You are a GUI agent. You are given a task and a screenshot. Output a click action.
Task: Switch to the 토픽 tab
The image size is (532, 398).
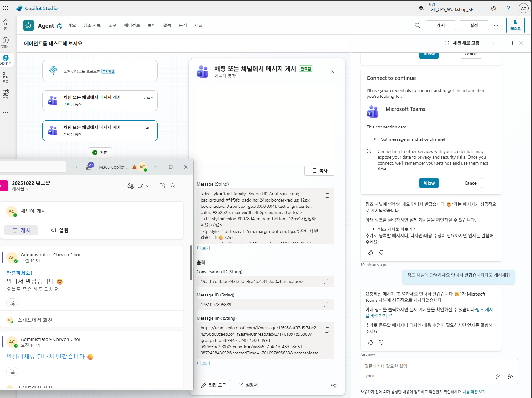coord(152,25)
